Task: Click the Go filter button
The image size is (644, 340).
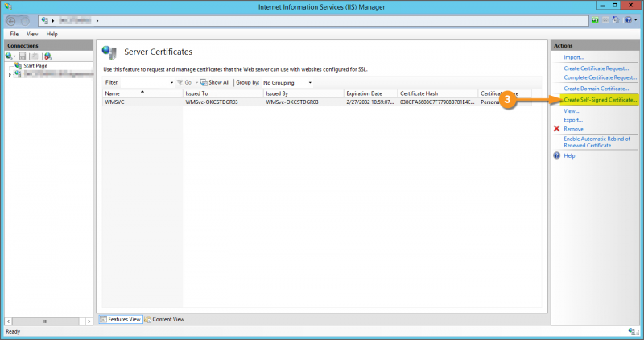Action: point(184,83)
